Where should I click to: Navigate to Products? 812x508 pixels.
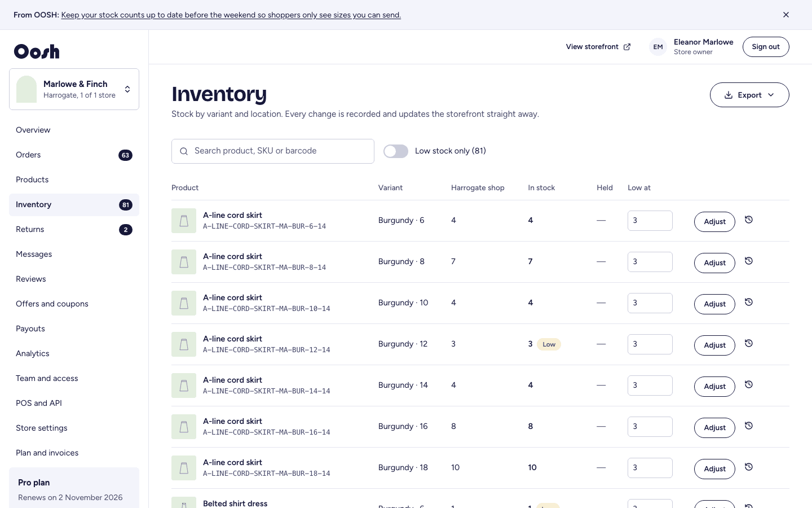(74, 179)
